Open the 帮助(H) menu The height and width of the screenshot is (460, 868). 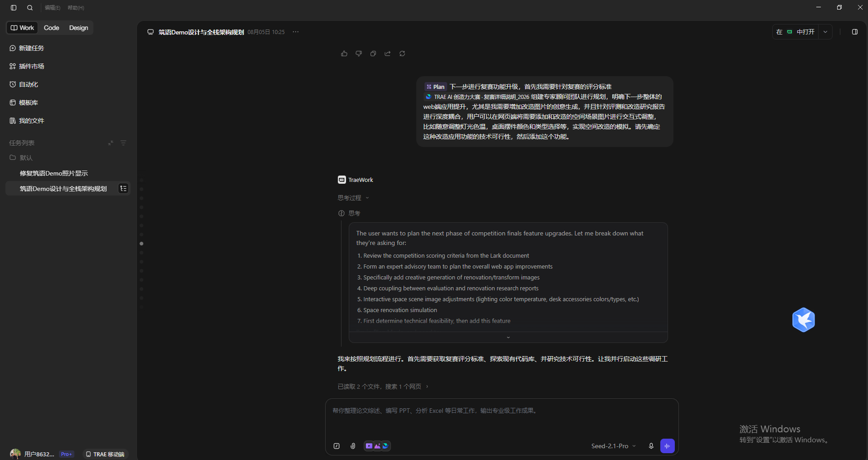76,8
